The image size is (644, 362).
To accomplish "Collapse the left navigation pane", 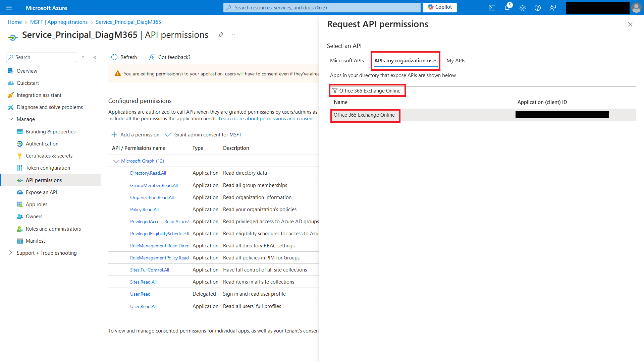I will 95,57.
